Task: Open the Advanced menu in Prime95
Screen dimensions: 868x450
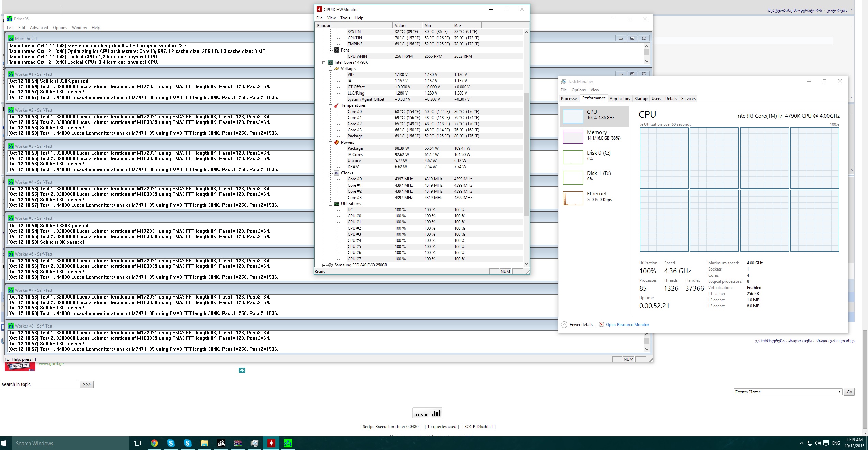Action: 39,28
